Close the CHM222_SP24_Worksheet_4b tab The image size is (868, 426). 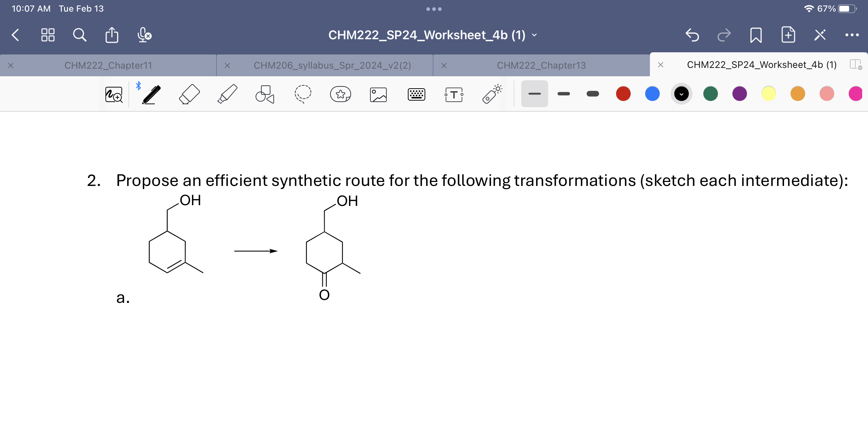coord(661,65)
